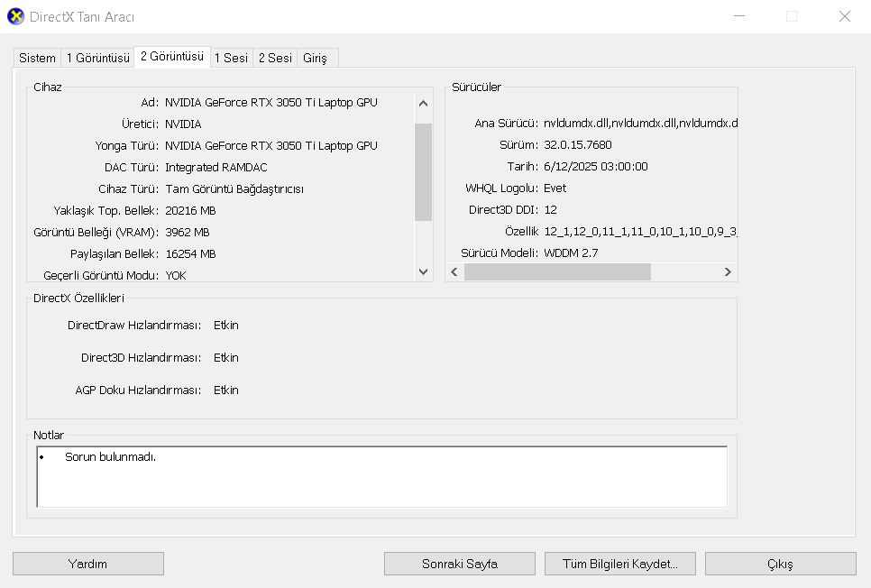Minimize the DirectX Tanı Aracı window
The height and width of the screenshot is (588, 871).
click(739, 16)
